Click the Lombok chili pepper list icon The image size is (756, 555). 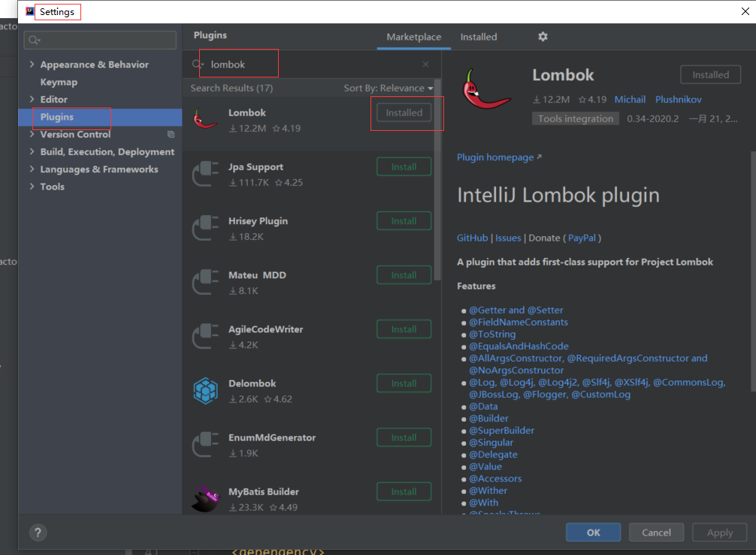click(205, 120)
